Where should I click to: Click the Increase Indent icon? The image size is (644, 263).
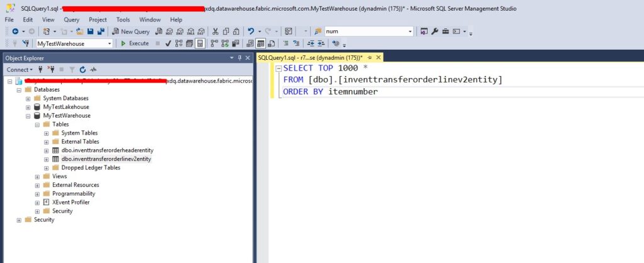(x=321, y=43)
